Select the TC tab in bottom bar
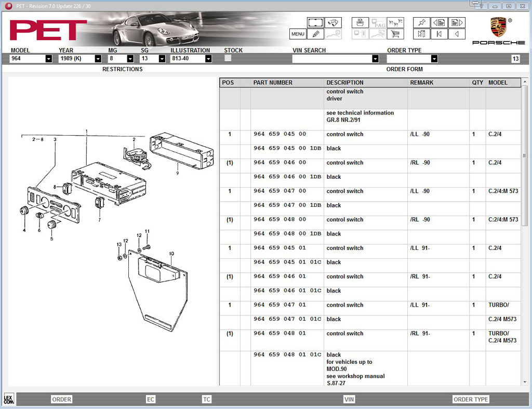 [x=207, y=400]
